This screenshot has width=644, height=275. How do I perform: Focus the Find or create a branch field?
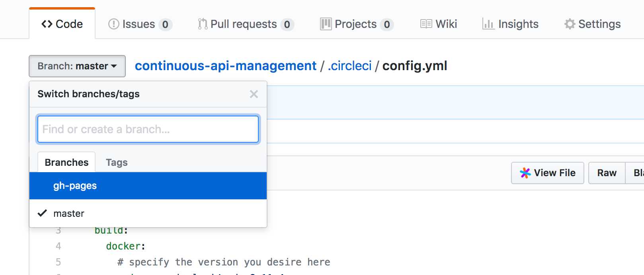point(148,129)
